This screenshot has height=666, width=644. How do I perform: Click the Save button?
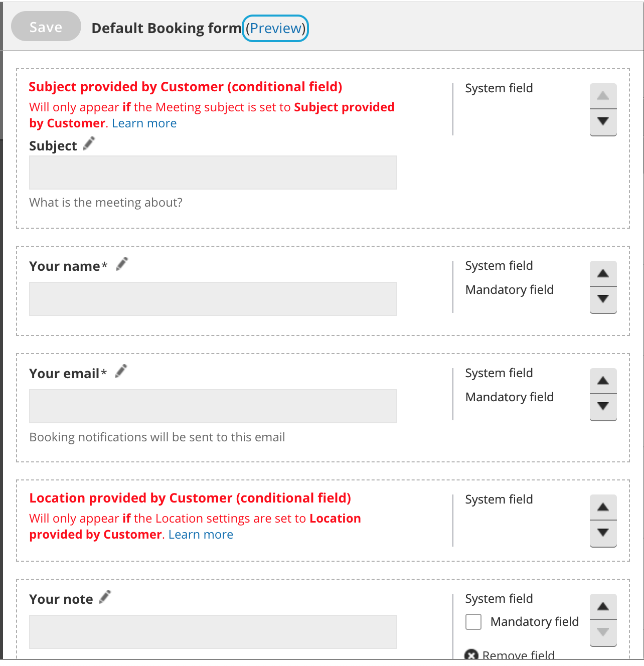[46, 27]
